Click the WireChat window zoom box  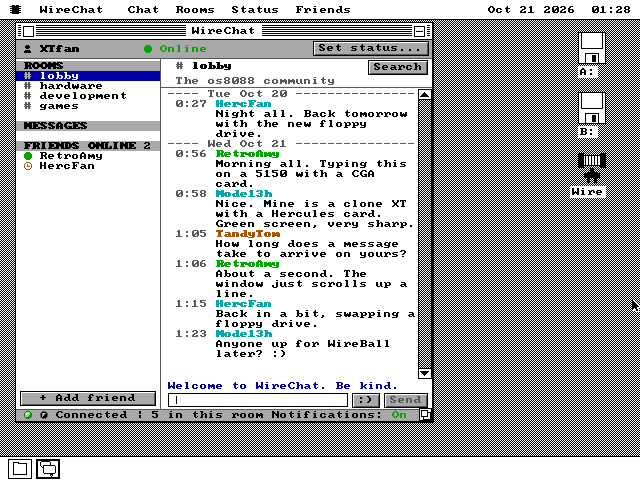point(419,31)
